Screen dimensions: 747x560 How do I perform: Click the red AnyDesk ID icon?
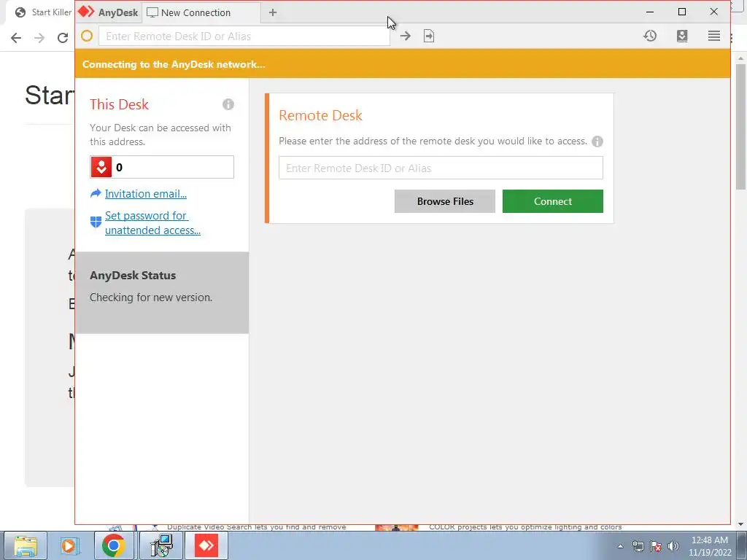[101, 167]
